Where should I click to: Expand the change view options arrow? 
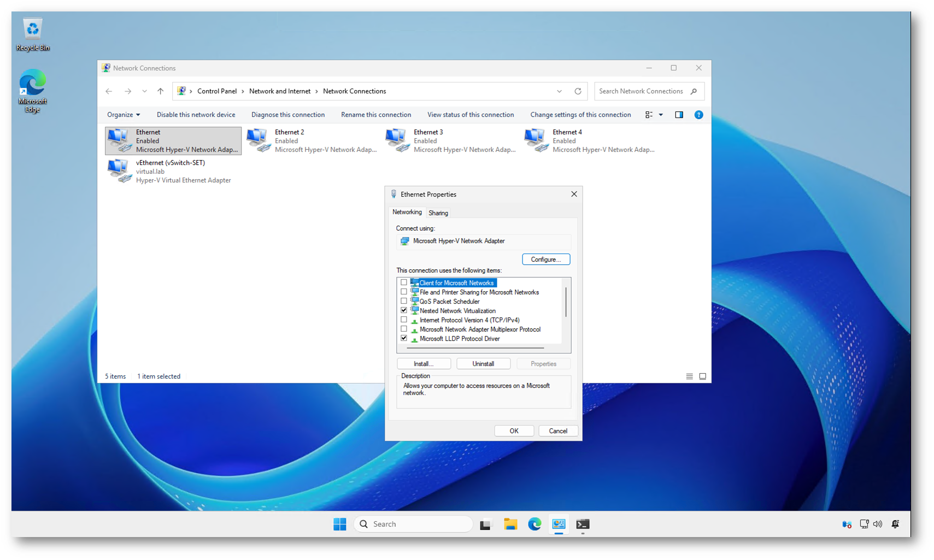pos(661,115)
